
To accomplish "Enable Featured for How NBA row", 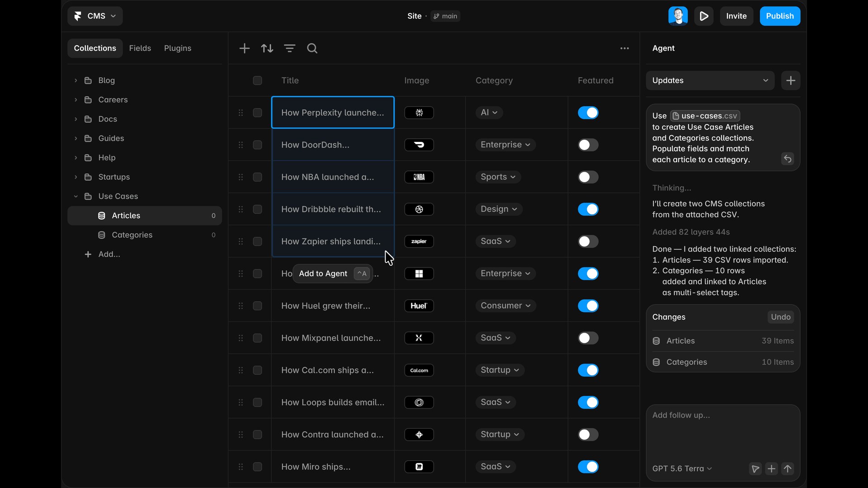I will tap(588, 177).
